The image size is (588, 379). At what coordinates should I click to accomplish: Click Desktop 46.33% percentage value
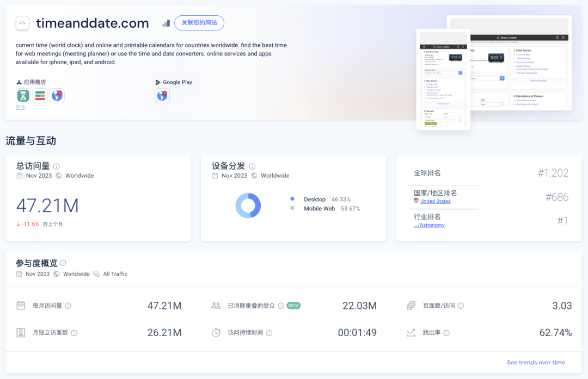[x=341, y=199]
